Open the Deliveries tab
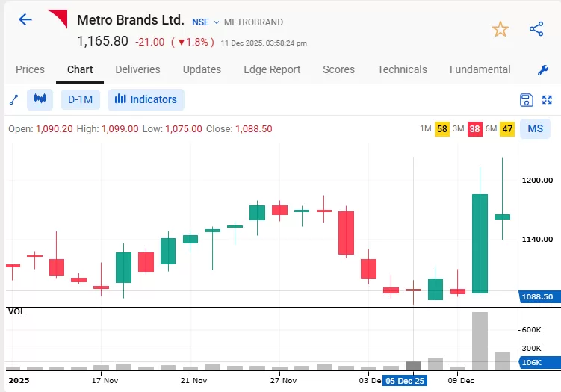The height and width of the screenshot is (392, 561). point(137,69)
